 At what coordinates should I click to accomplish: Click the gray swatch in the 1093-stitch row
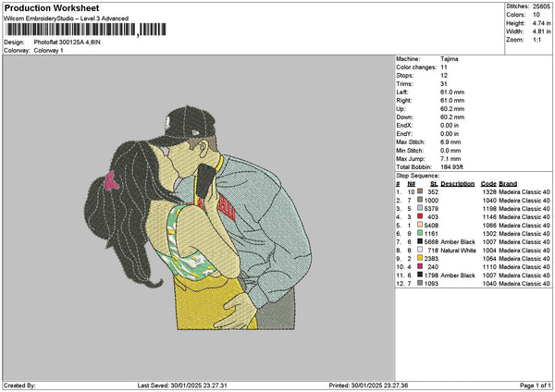point(420,284)
